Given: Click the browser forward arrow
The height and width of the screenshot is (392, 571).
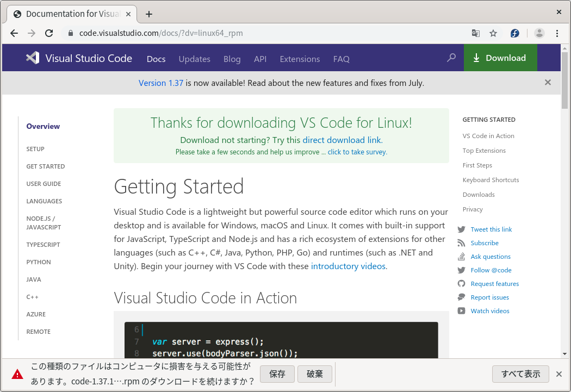Looking at the screenshot, I should 32,33.
